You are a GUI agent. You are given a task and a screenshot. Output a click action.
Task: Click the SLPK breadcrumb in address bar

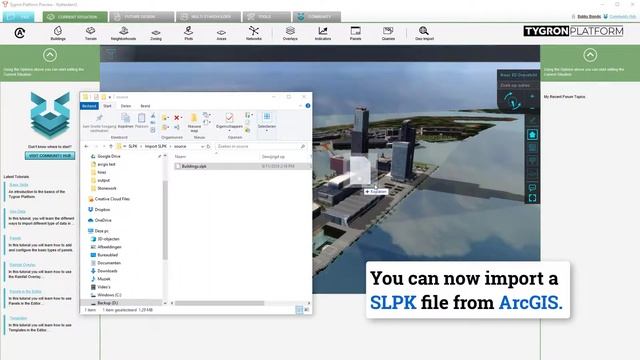[x=133, y=146]
